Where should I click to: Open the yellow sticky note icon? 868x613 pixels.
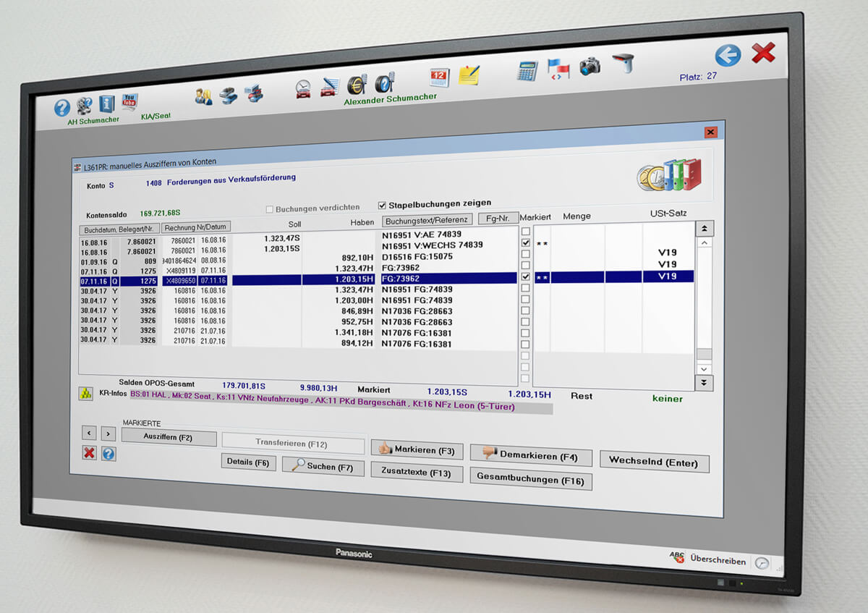[469, 75]
